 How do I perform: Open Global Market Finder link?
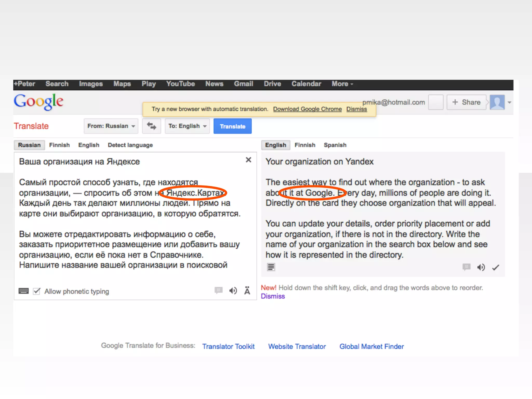point(371,347)
